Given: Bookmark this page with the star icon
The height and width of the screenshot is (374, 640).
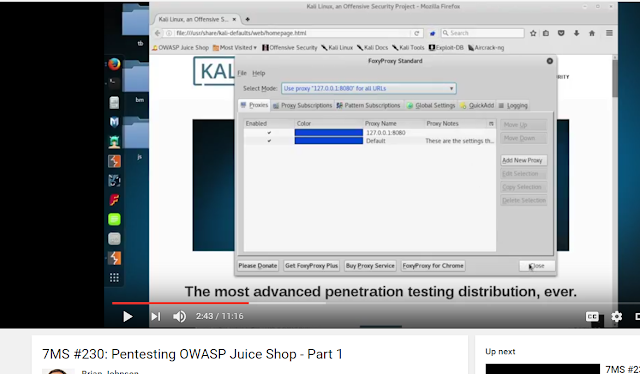Looking at the screenshot, I should (x=533, y=33).
